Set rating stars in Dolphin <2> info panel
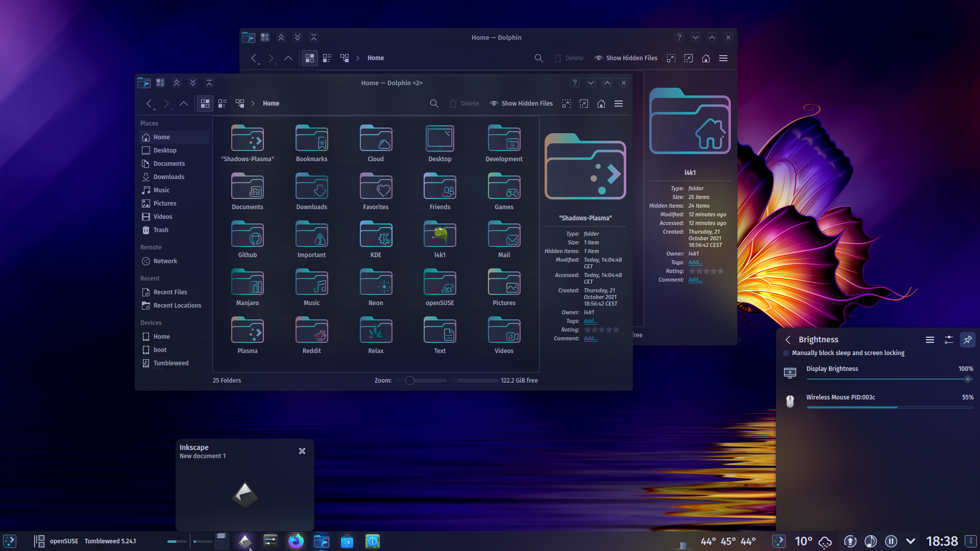 (601, 330)
